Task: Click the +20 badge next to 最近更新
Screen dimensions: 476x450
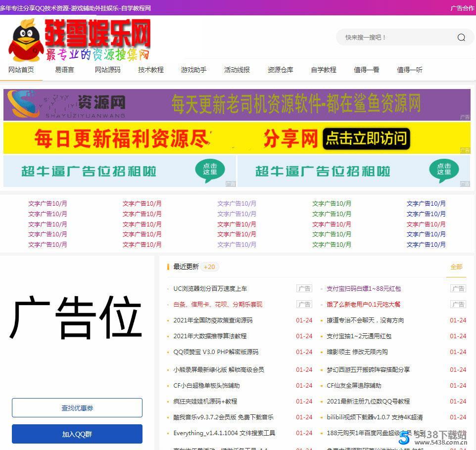Action: tap(209, 267)
